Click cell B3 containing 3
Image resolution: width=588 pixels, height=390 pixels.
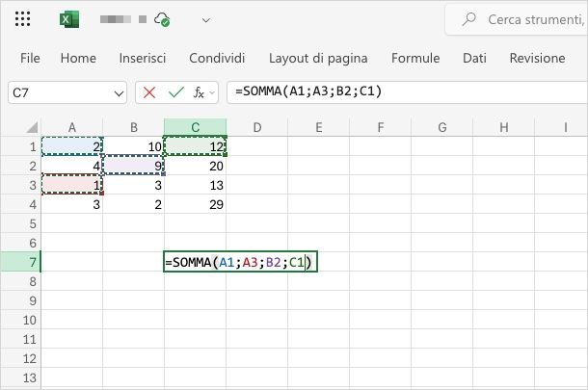[133, 185]
